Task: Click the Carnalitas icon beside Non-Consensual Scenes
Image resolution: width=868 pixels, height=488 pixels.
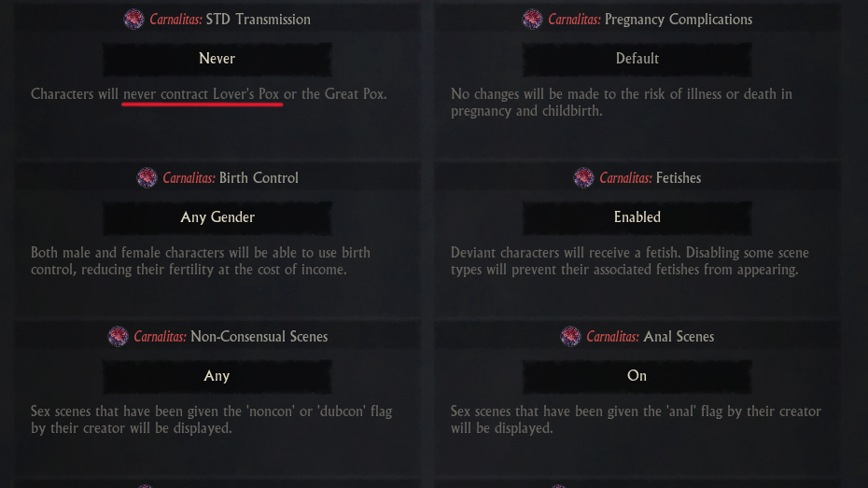Action: pos(119,336)
